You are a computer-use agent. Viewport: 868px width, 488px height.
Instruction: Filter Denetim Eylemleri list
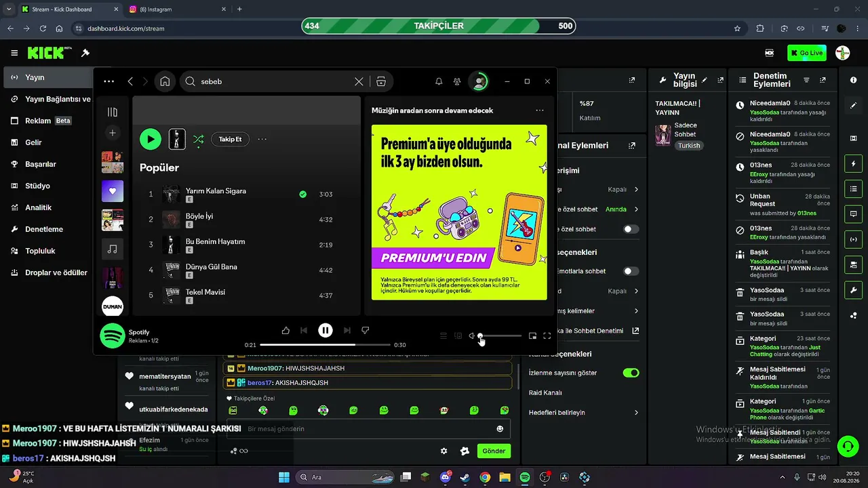(806, 80)
